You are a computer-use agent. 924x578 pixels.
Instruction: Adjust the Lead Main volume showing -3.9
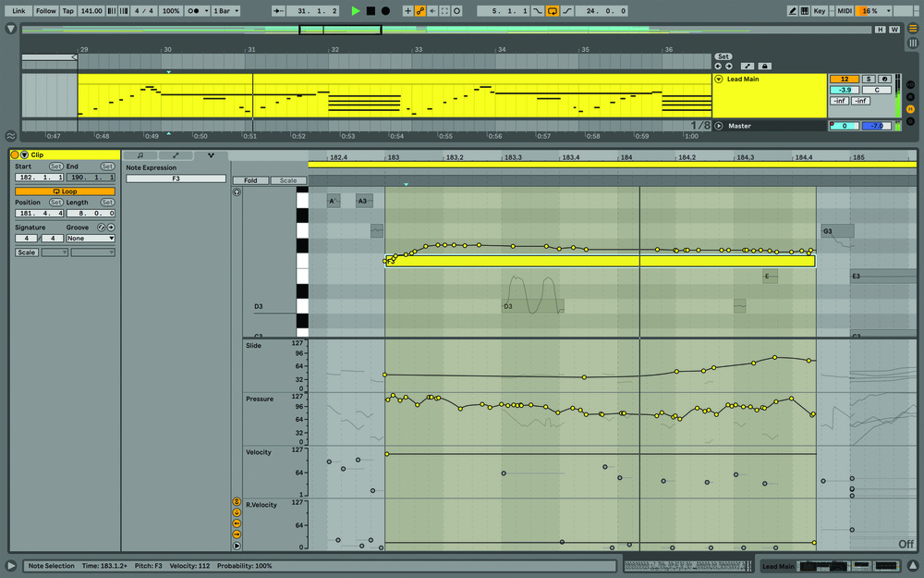click(845, 90)
